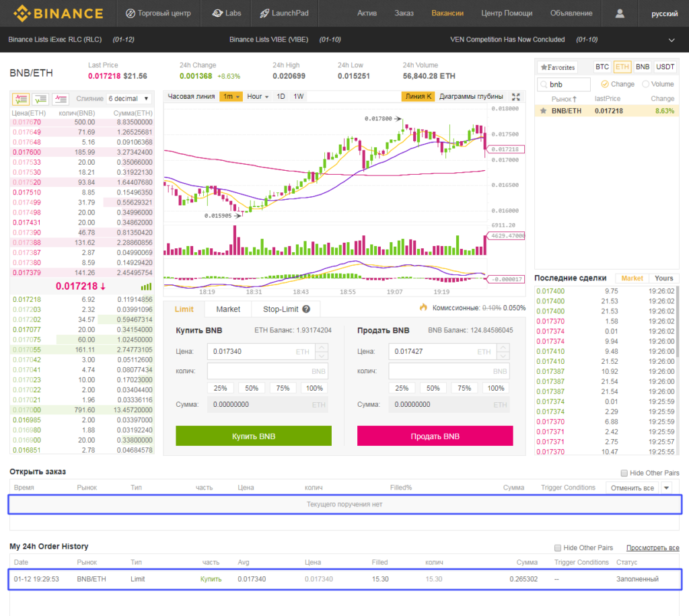Viewport: 689px width, 616px height.
Task: Select Change sorting radio
Action: [605, 84]
